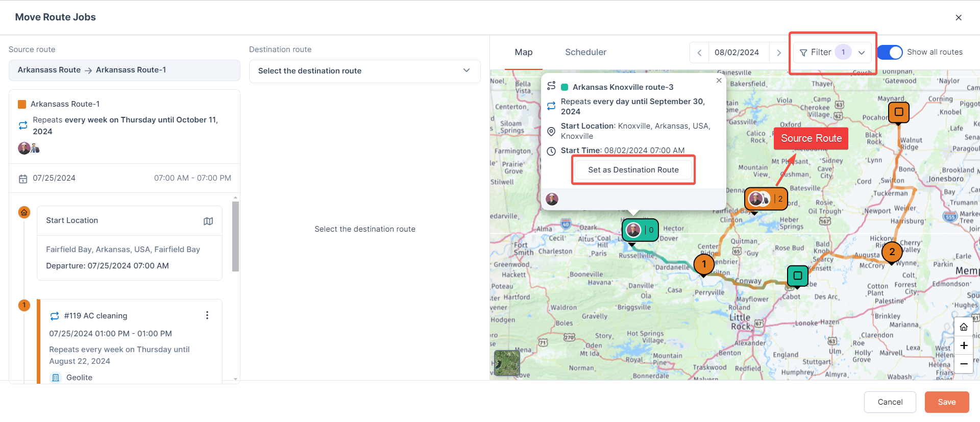The height and width of the screenshot is (422, 980).
Task: Zoom out on the map
Action: tap(963, 364)
